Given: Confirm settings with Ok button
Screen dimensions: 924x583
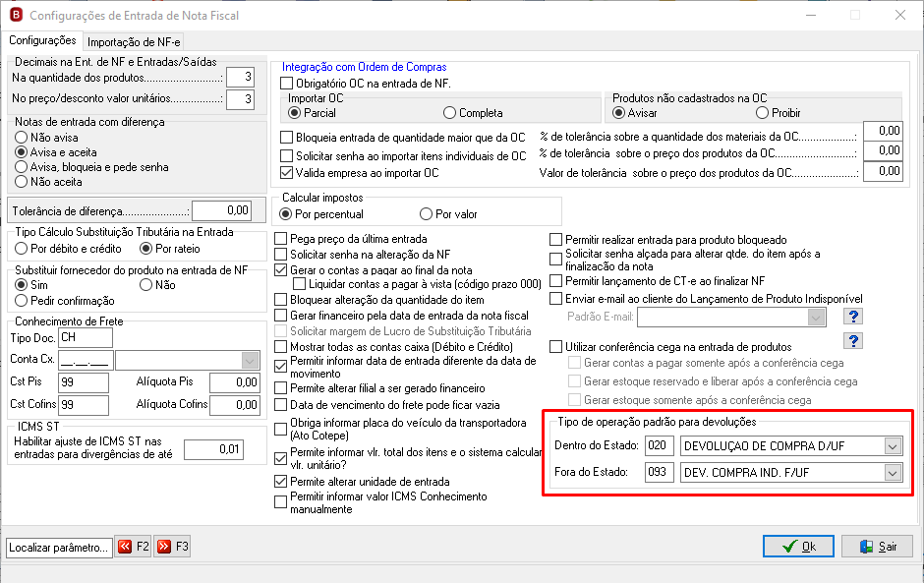Looking at the screenshot, I should [x=798, y=547].
